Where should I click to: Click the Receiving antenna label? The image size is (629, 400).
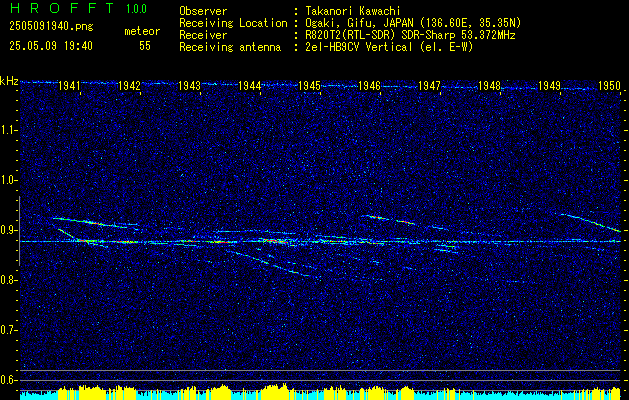(230, 48)
